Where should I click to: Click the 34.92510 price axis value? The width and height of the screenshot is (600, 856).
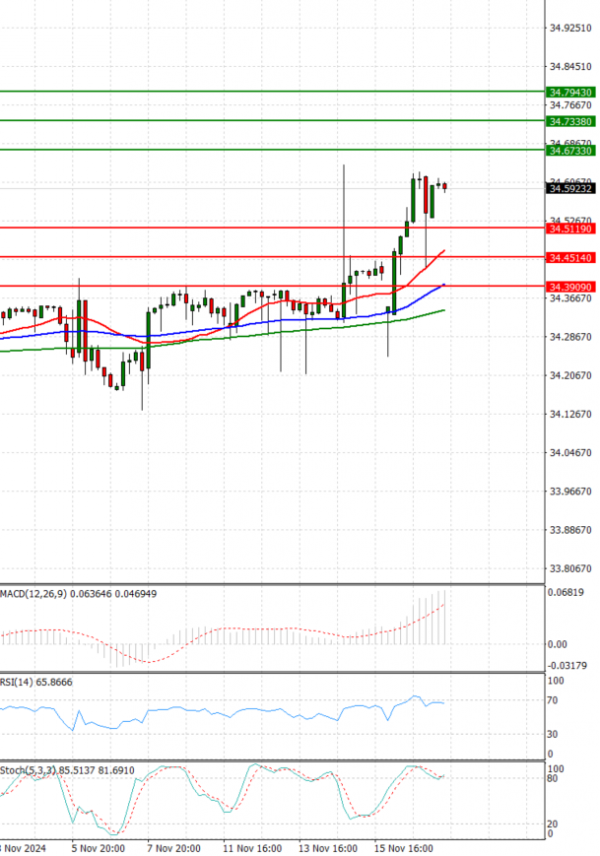tap(570, 28)
